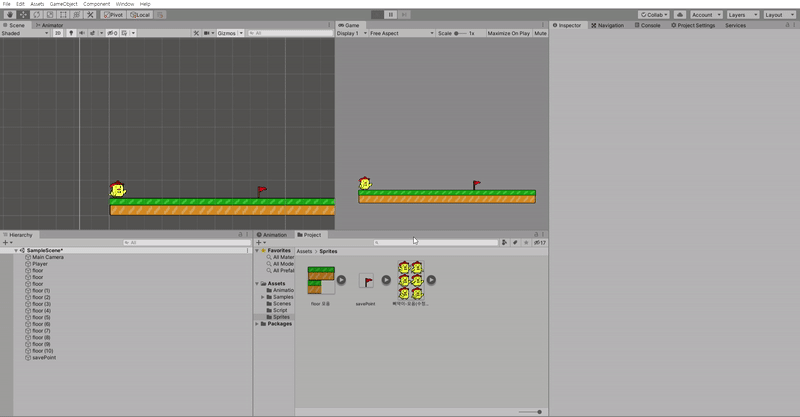The width and height of the screenshot is (800, 417).
Task: Toggle Mute audio in Game view
Action: pos(540,33)
